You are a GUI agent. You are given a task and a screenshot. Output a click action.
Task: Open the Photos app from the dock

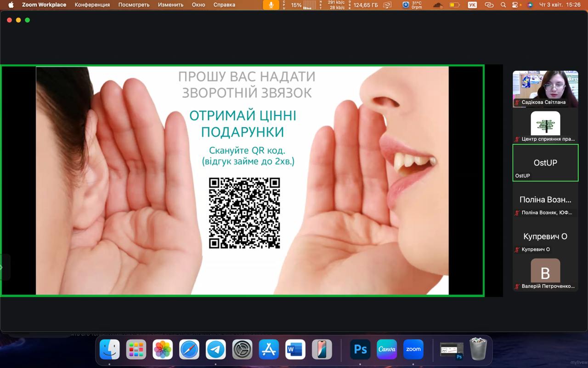(x=163, y=350)
